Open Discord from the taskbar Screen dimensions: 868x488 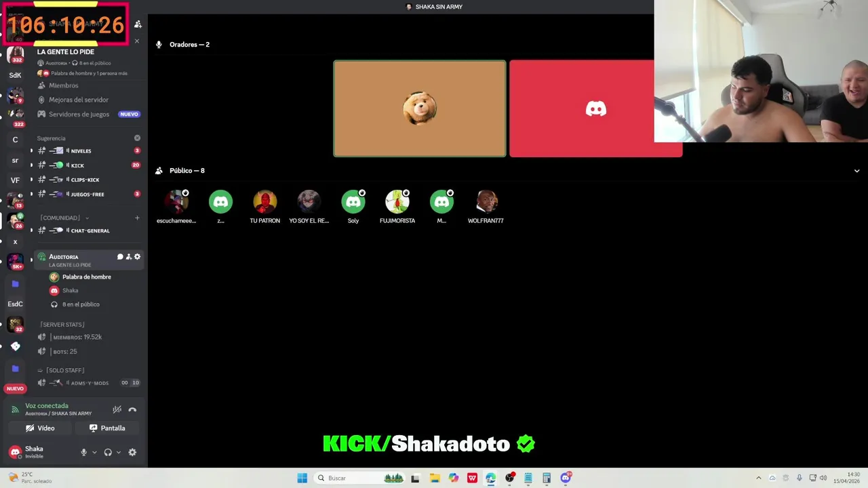click(566, 478)
